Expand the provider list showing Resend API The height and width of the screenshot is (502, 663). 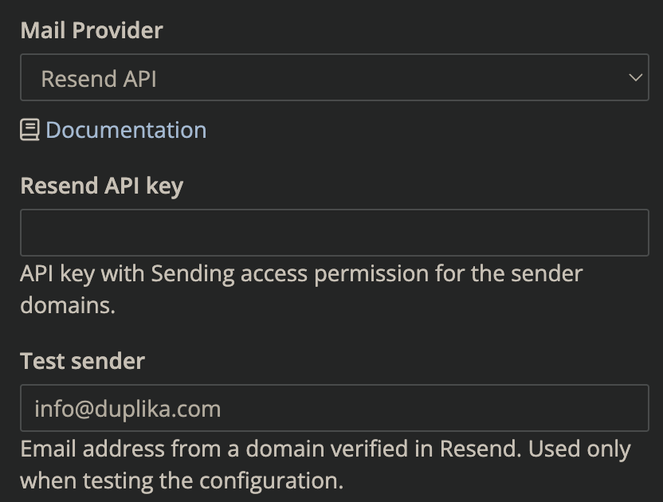click(x=334, y=77)
